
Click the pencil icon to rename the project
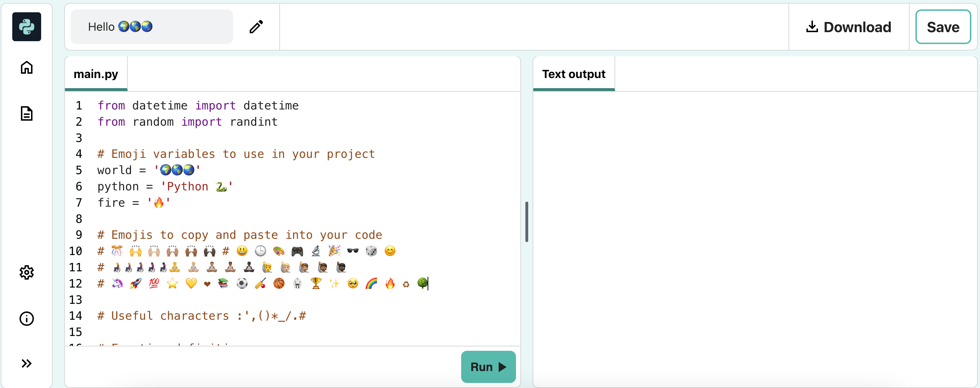(256, 26)
